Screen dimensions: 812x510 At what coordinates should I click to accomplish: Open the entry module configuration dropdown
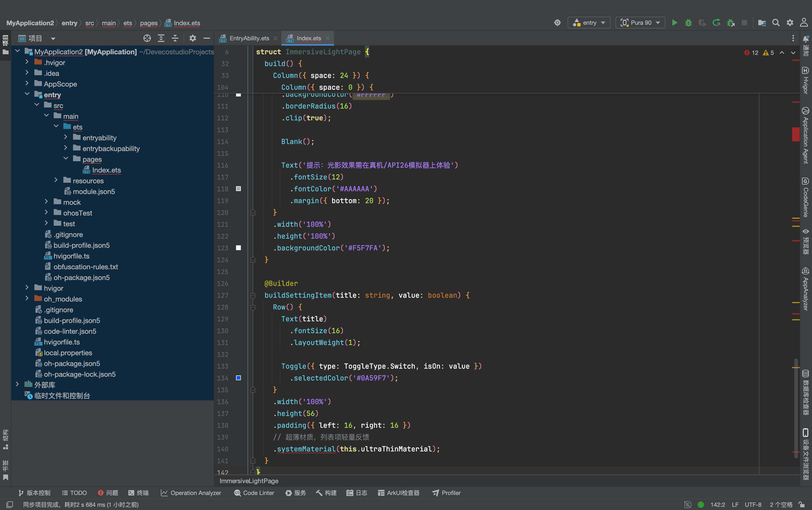pos(589,23)
